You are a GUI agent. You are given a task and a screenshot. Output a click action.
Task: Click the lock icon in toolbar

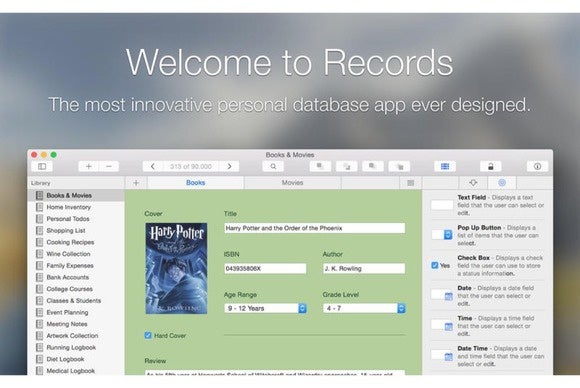point(490,166)
